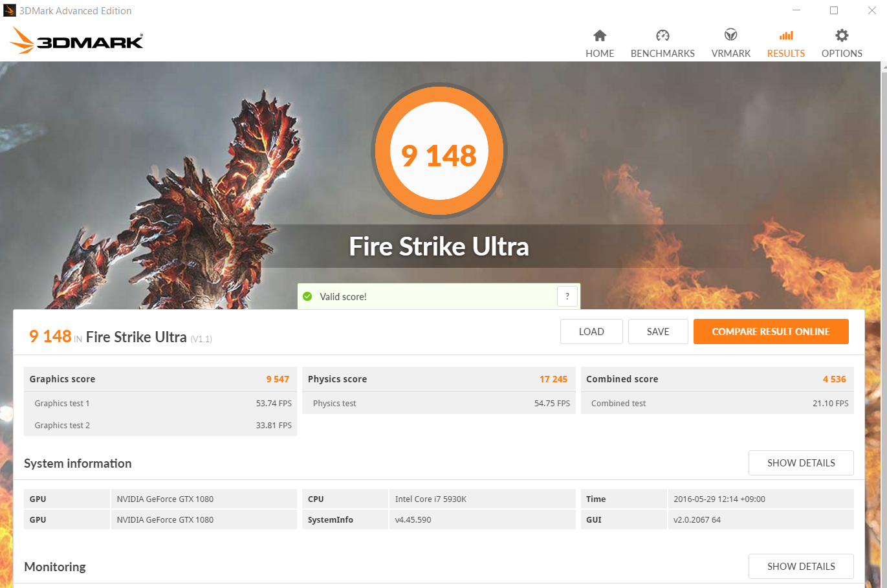The height and width of the screenshot is (588, 887).
Task: Show details for Monitoring
Action: 801,567
